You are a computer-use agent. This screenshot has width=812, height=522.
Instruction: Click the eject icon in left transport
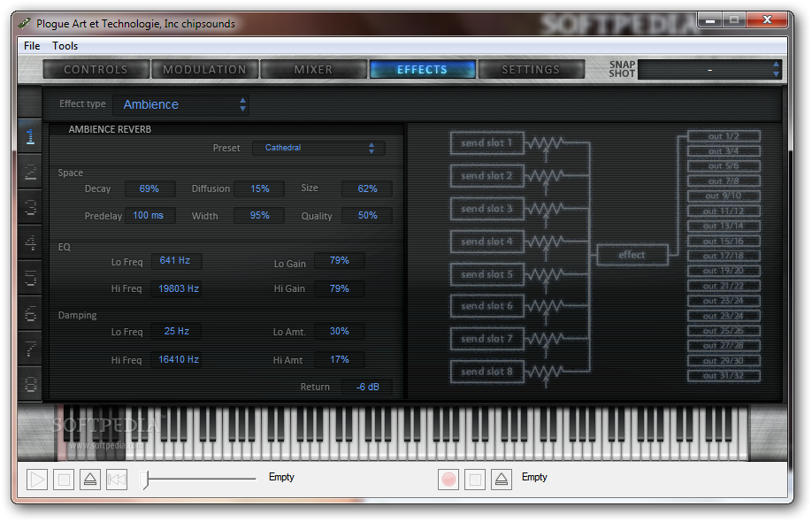[90, 480]
